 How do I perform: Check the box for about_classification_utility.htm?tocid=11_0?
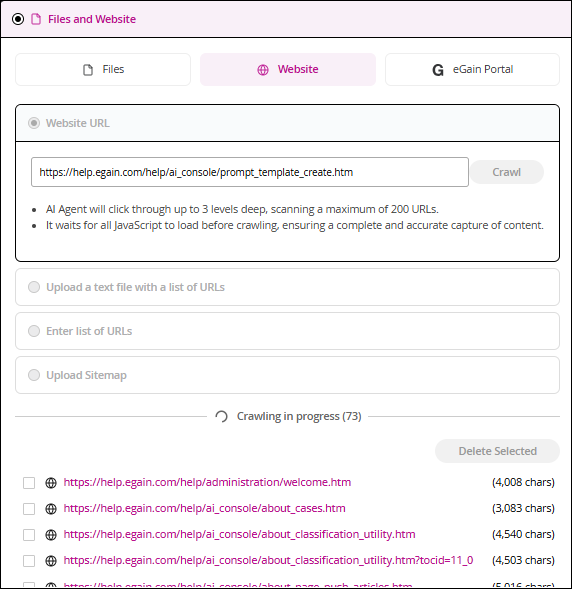click(x=29, y=560)
